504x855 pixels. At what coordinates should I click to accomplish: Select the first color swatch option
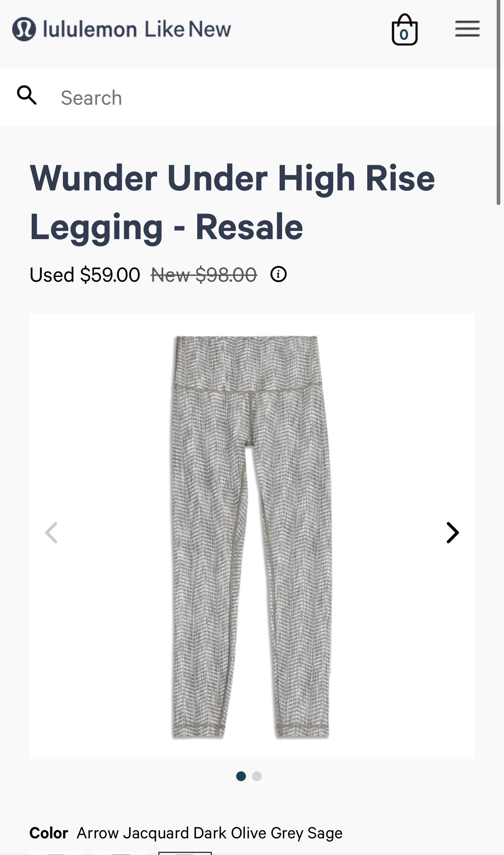point(56,853)
